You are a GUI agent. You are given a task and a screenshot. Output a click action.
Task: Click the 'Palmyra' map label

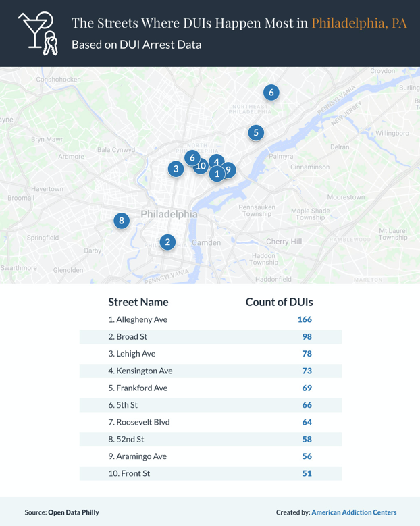[281, 157]
